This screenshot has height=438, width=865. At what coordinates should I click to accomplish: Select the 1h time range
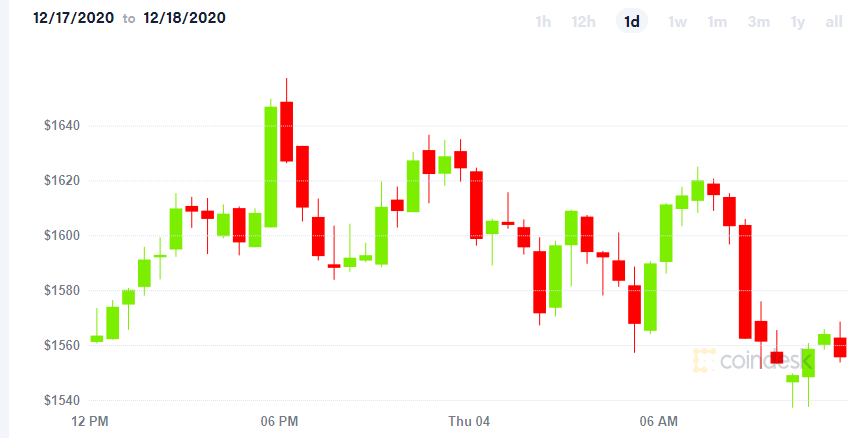(543, 22)
